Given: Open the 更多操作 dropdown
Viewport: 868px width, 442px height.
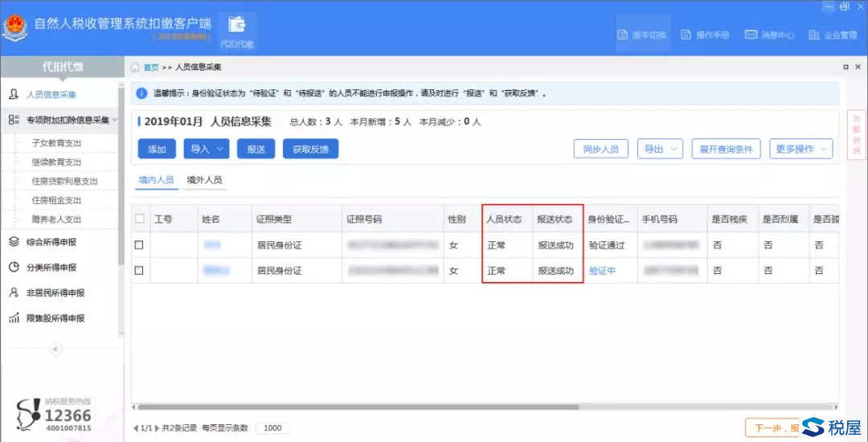Looking at the screenshot, I should click(x=800, y=149).
